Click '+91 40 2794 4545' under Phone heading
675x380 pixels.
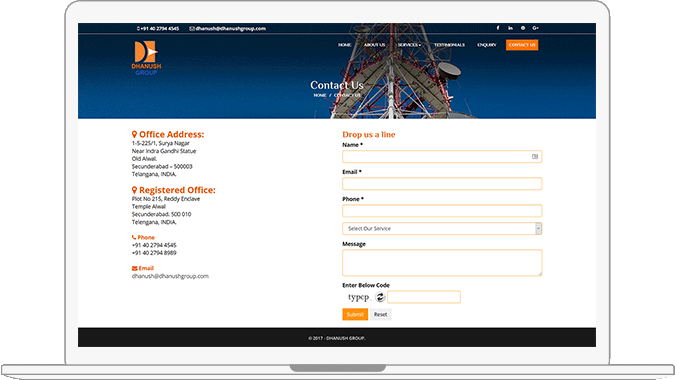point(154,245)
